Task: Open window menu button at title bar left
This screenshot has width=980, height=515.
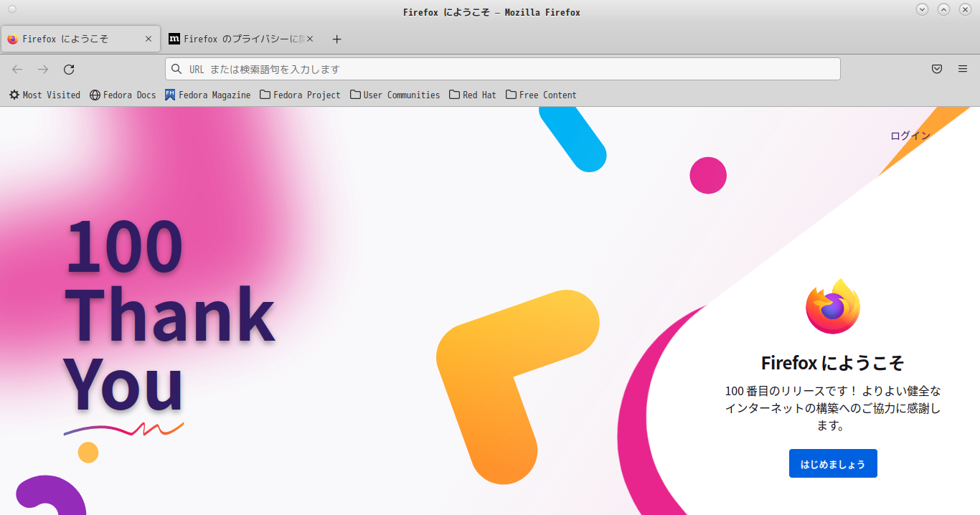Action: (x=11, y=10)
